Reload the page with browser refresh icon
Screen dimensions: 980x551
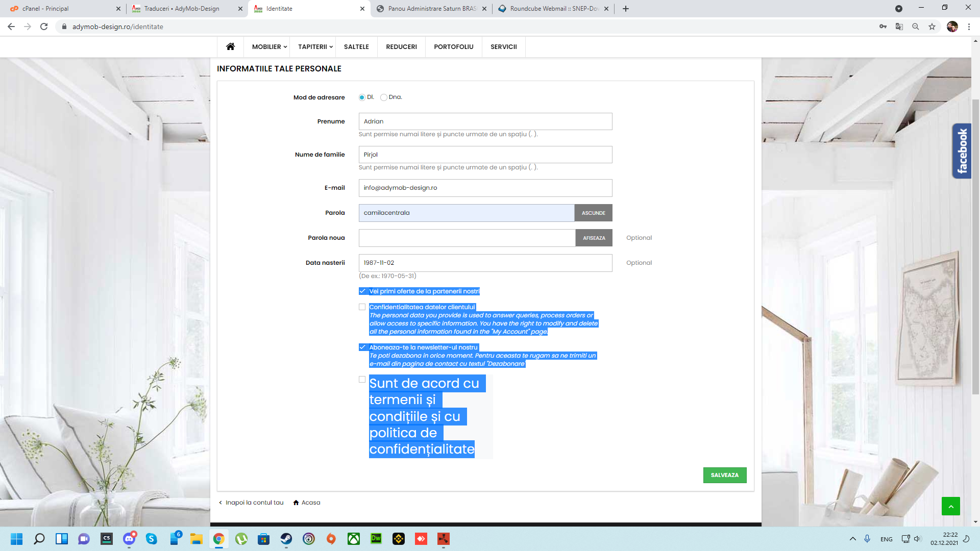tap(44, 27)
